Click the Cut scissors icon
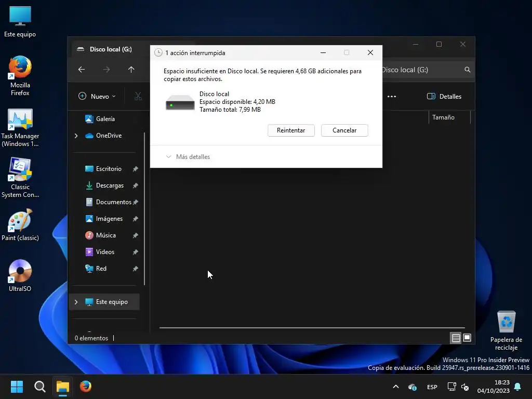Image resolution: width=532 pixels, height=399 pixels. point(138,96)
